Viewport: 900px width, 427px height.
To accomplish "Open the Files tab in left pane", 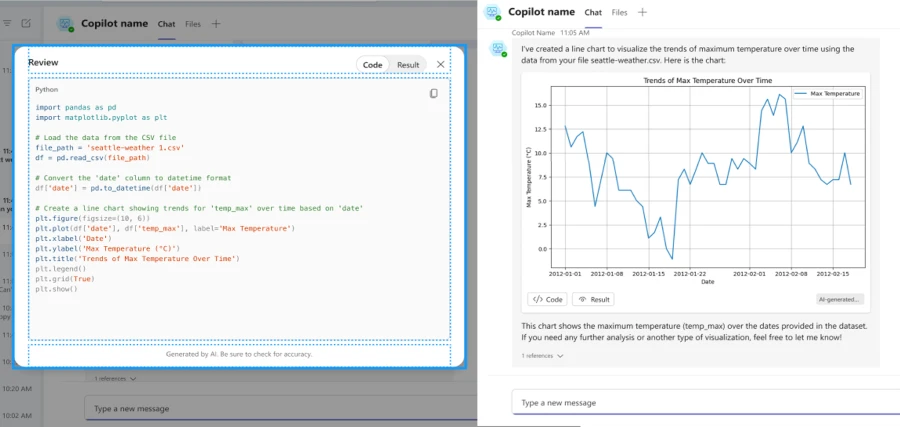I will 194,23.
